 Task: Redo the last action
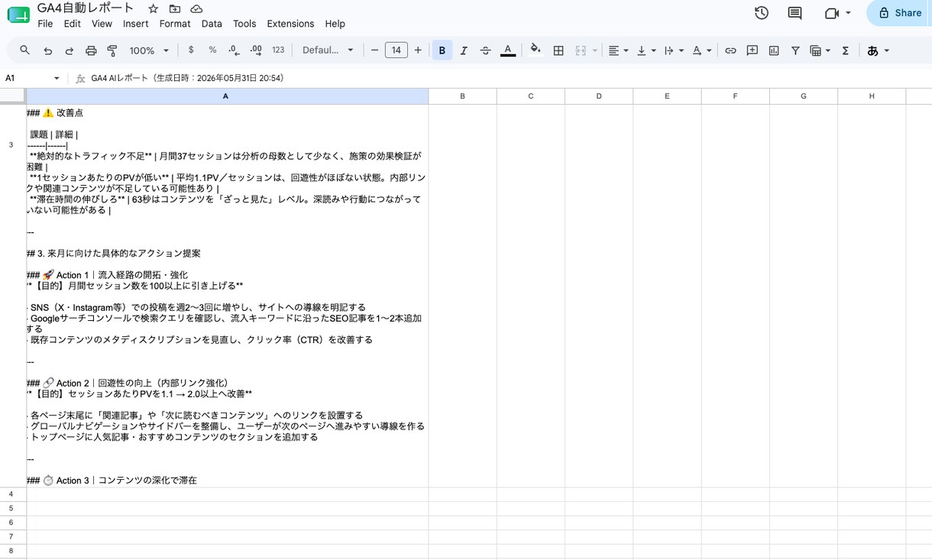(70, 50)
